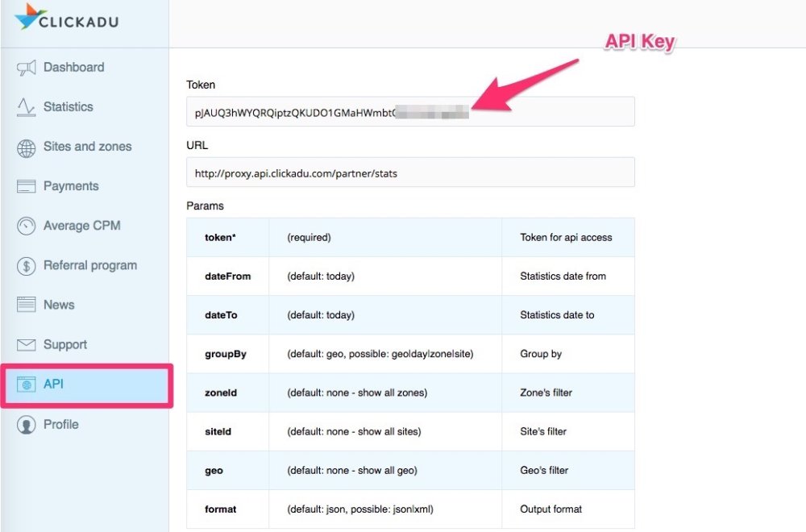Click 'Token for api access' description
Viewport: 806px width, 532px height.
pyautogui.click(x=566, y=238)
